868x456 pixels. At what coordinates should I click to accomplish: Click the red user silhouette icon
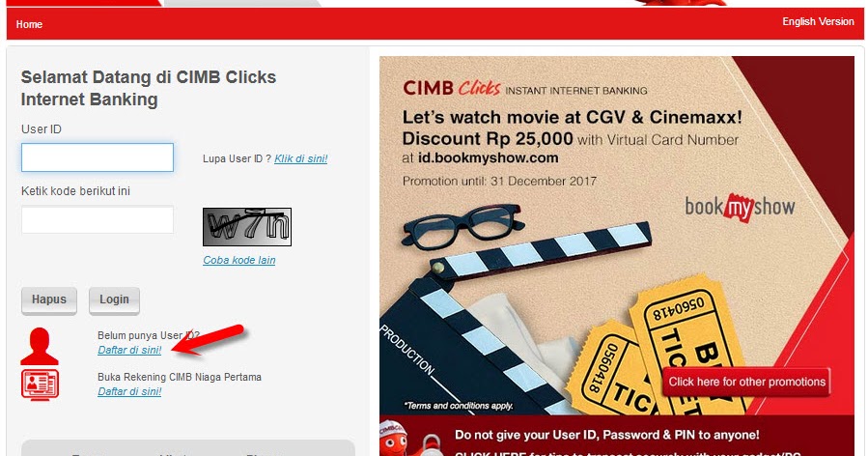[x=40, y=346]
